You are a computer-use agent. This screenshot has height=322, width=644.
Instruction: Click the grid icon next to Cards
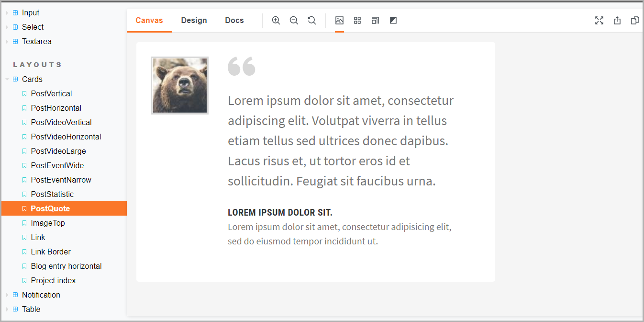point(15,80)
